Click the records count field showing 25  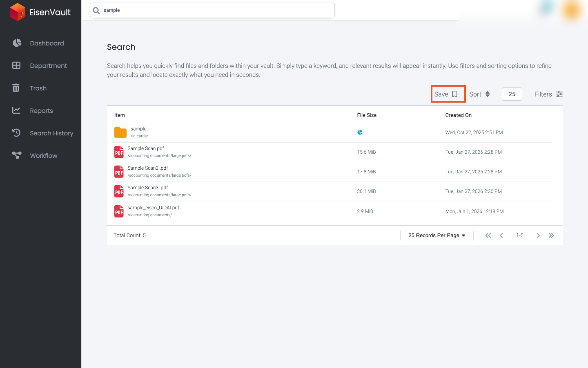pos(512,94)
